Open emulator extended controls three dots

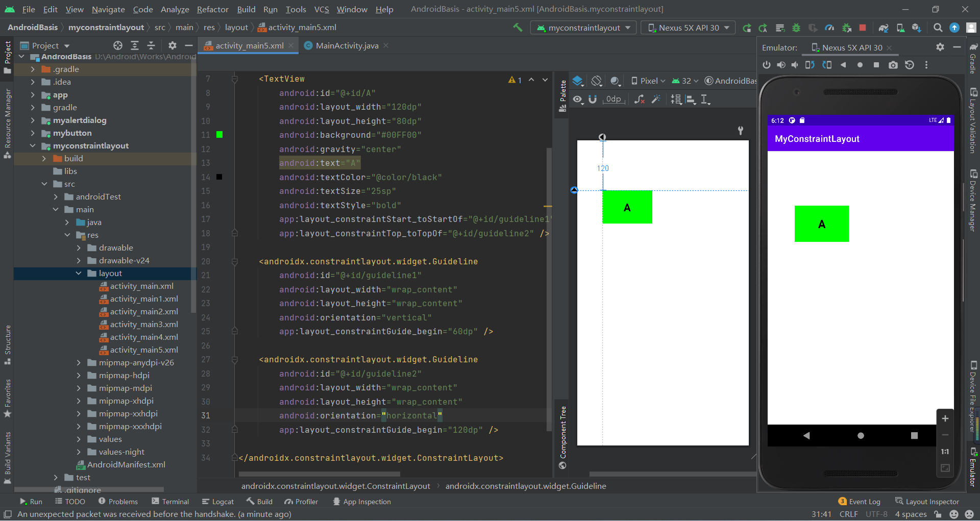point(926,65)
